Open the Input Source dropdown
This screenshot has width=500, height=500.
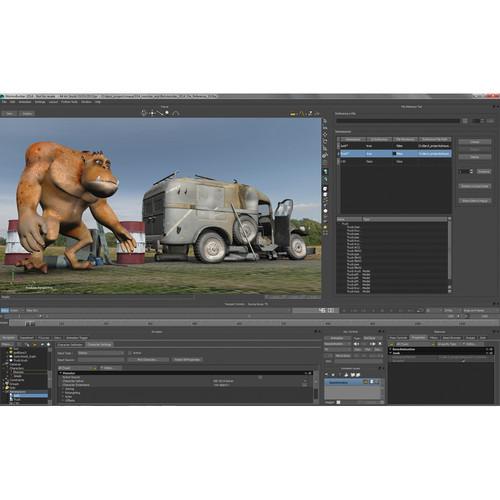[101, 360]
